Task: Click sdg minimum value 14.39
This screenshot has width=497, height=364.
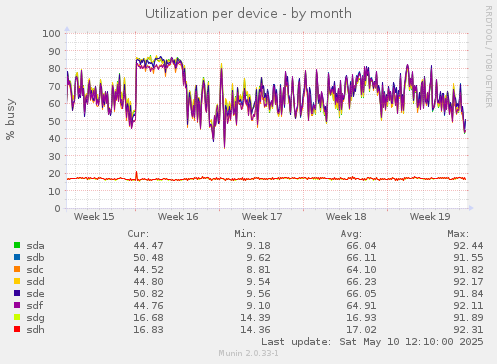Action: [x=255, y=318]
